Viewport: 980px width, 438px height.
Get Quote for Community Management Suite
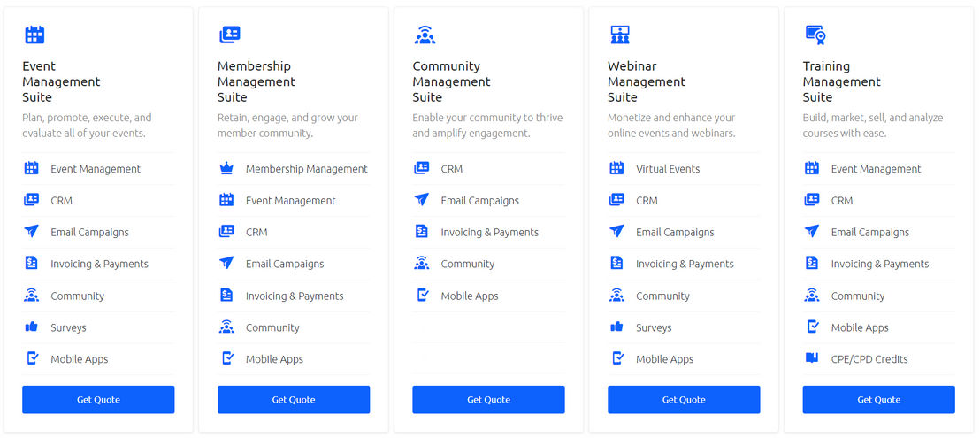(x=489, y=399)
